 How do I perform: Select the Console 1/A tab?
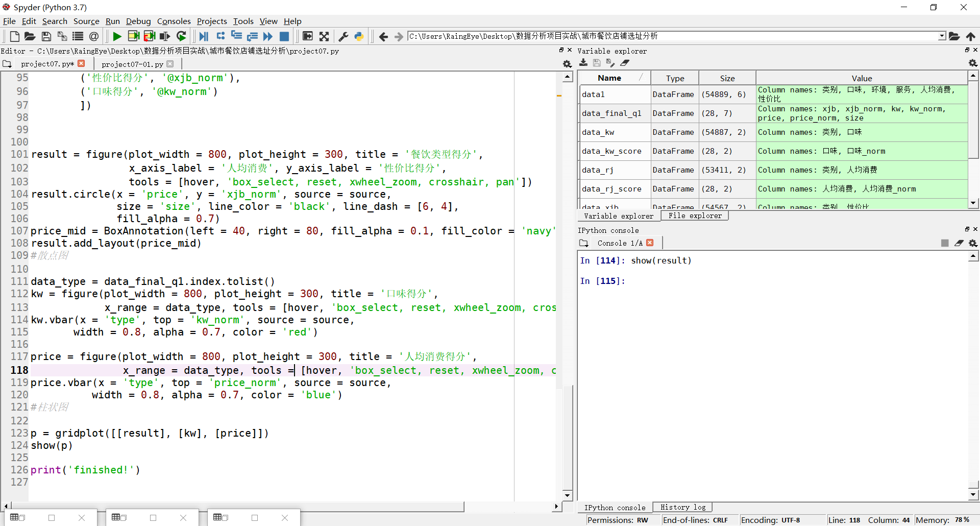pyautogui.click(x=620, y=243)
